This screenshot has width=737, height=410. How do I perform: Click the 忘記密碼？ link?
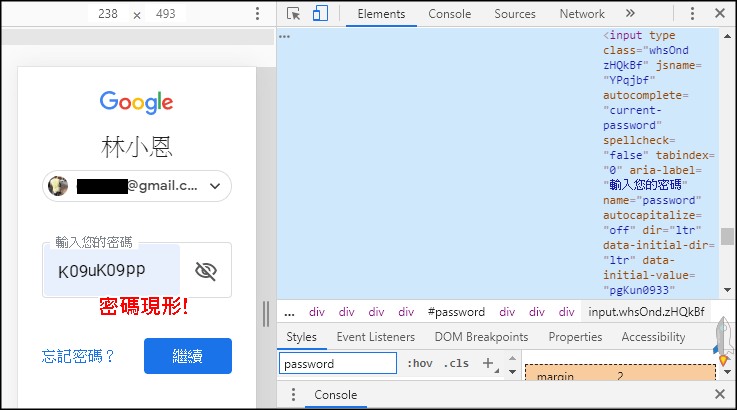click(79, 356)
